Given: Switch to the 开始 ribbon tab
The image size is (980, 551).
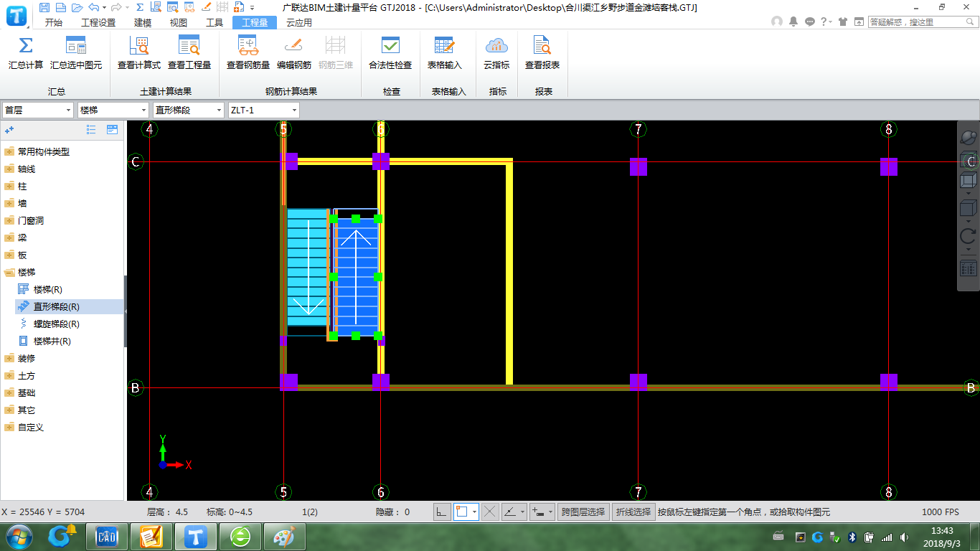Looking at the screenshot, I should tap(54, 22).
